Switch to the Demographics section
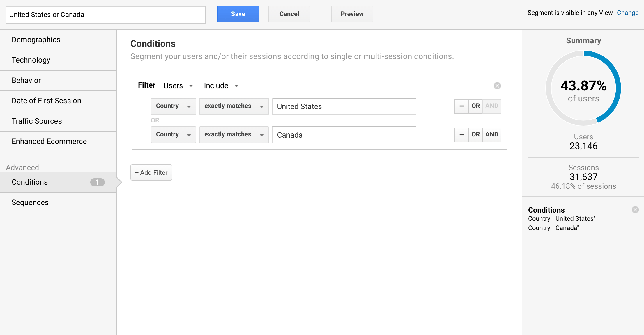Screen dimensions: 644x335 click(x=36, y=40)
